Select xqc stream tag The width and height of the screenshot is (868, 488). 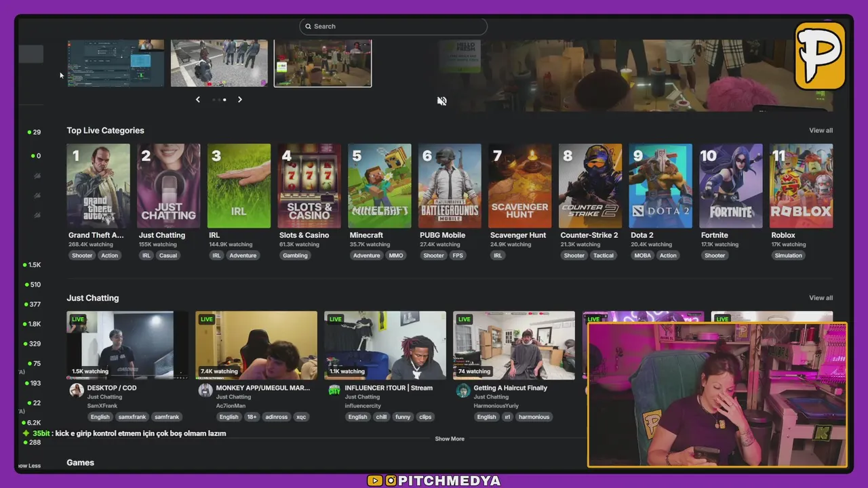click(300, 417)
